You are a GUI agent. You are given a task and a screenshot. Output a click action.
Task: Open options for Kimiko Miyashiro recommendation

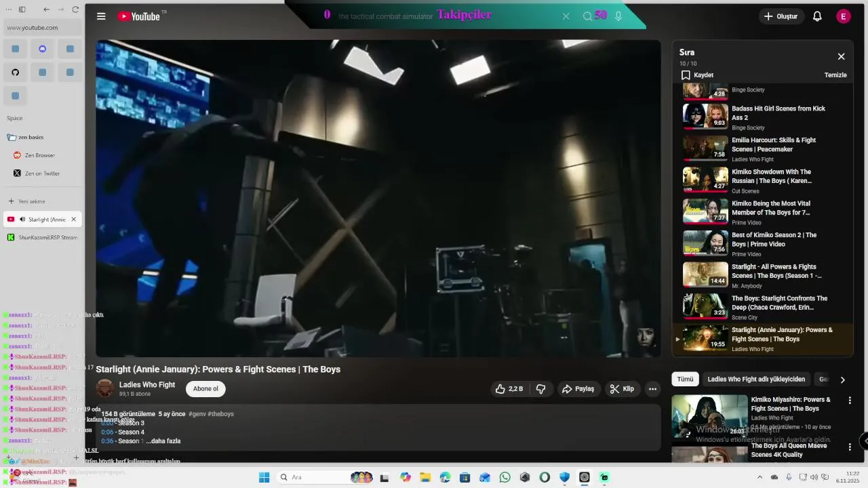point(850,401)
